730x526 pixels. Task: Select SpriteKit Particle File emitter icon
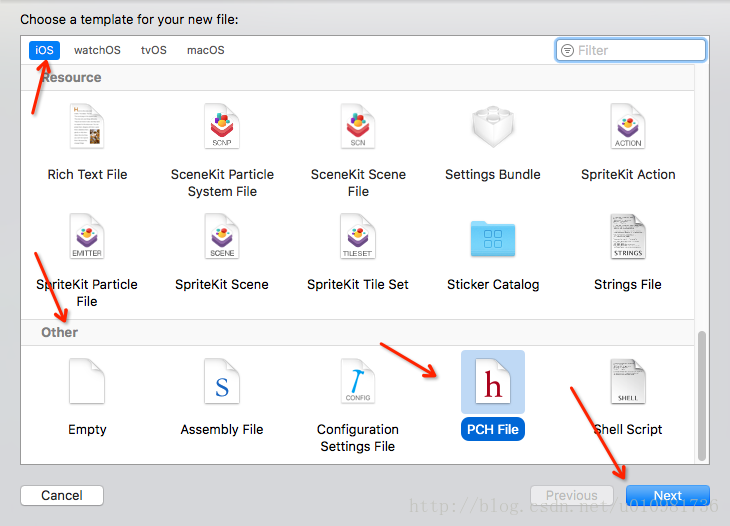(x=87, y=236)
